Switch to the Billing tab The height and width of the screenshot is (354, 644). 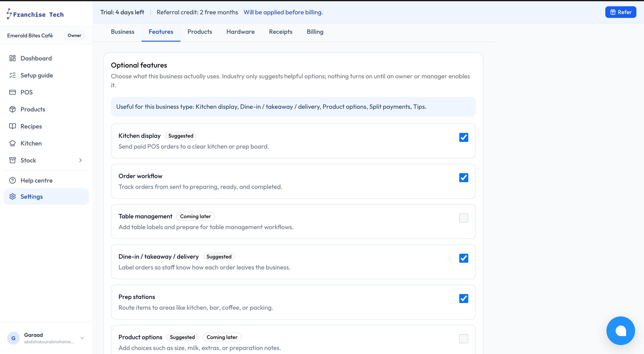point(315,32)
